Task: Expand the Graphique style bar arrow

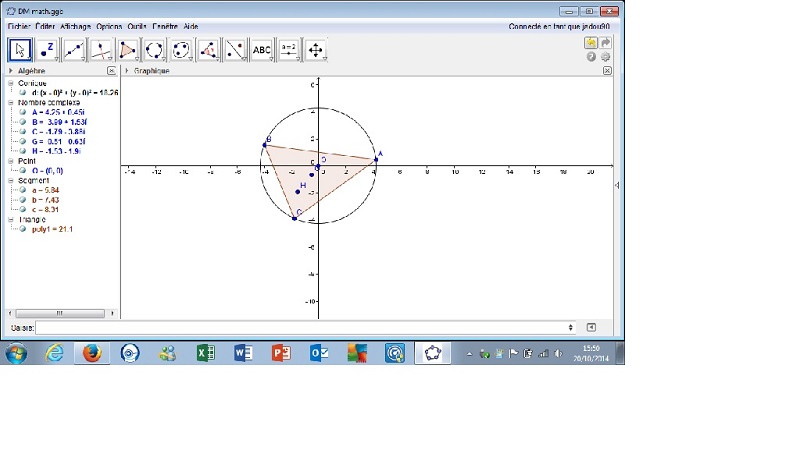Action: [127, 70]
